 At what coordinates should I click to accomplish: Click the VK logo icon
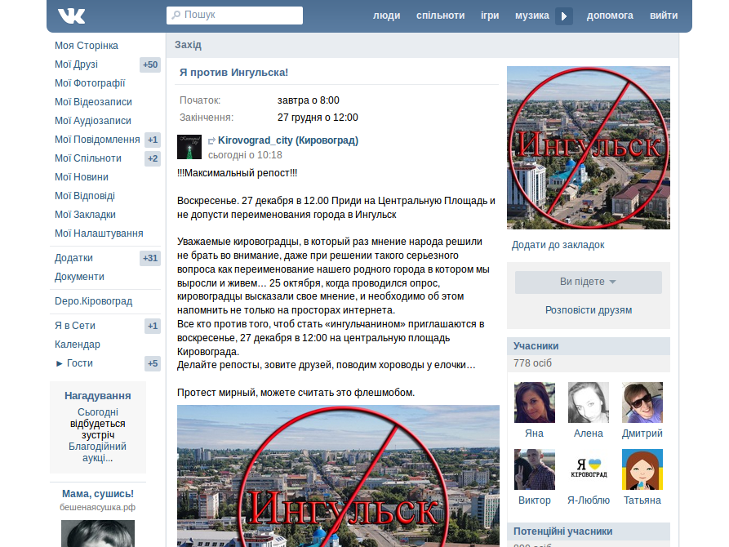click(x=72, y=16)
